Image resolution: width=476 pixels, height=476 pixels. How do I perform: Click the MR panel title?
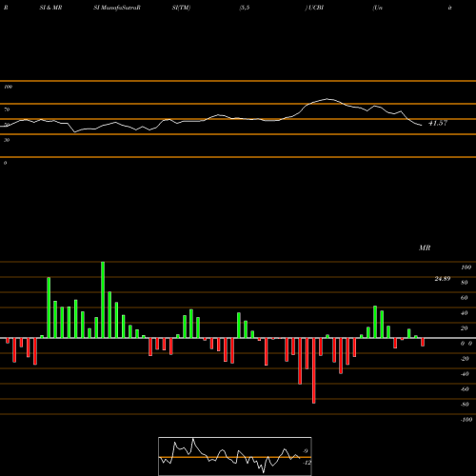tap(425, 248)
